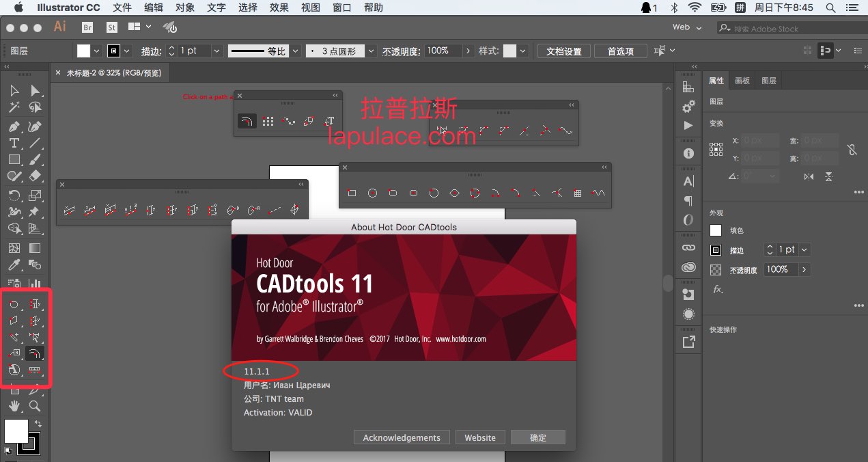
Task: Swap fill and stroke colors
Action: pos(38,424)
